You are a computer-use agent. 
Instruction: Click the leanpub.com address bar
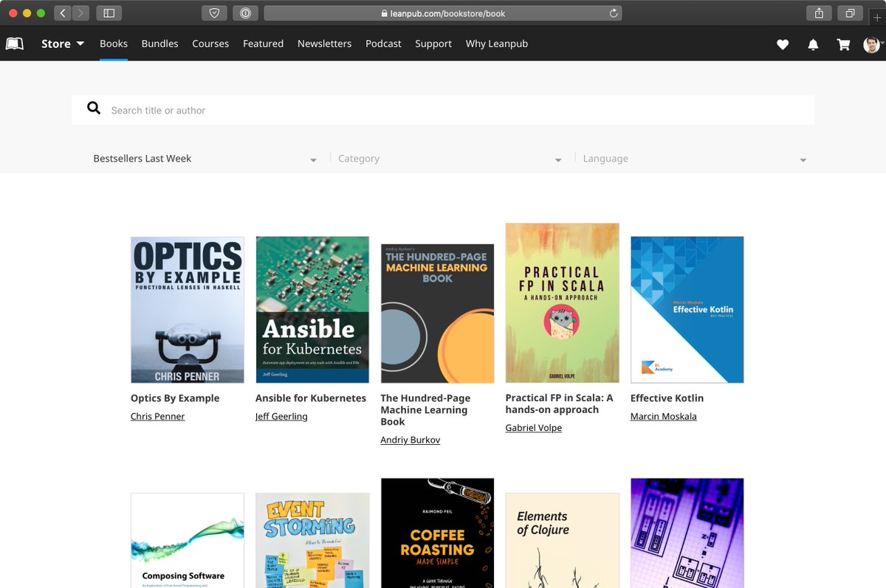click(443, 13)
